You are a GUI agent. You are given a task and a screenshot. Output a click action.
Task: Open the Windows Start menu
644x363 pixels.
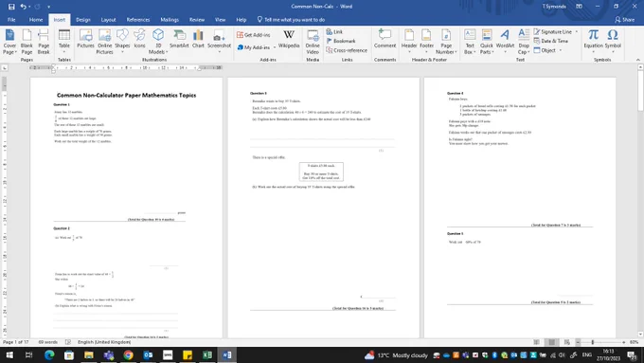click(x=9, y=355)
